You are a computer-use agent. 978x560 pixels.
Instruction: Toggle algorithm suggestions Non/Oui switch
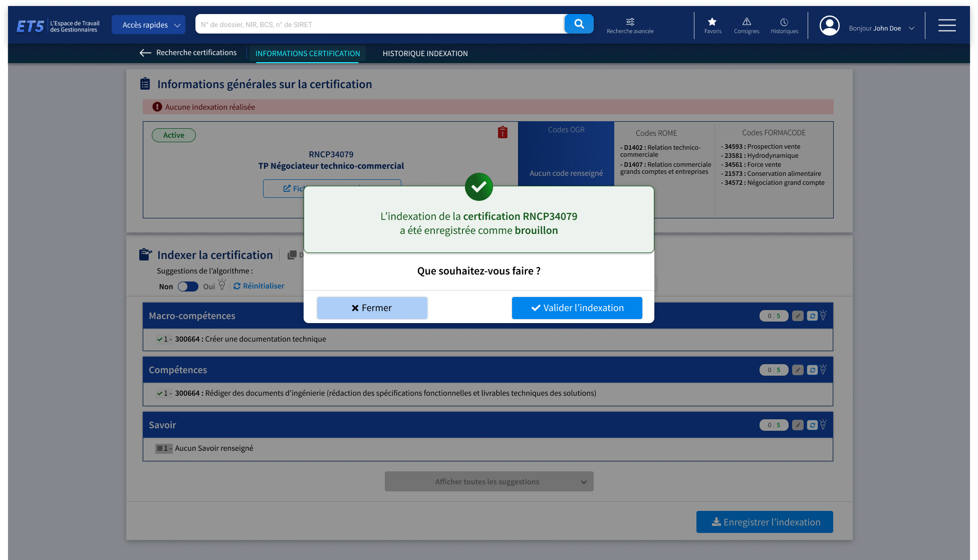tap(188, 287)
